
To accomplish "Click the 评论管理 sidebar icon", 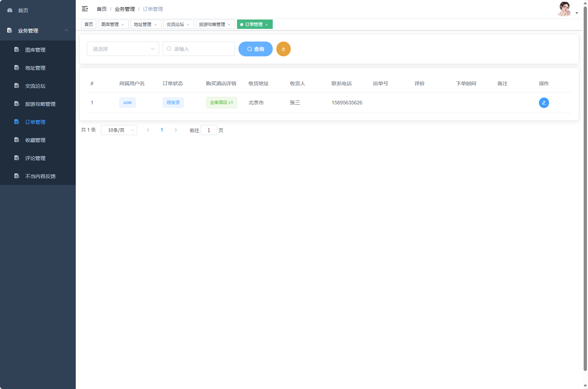I will coord(17,158).
